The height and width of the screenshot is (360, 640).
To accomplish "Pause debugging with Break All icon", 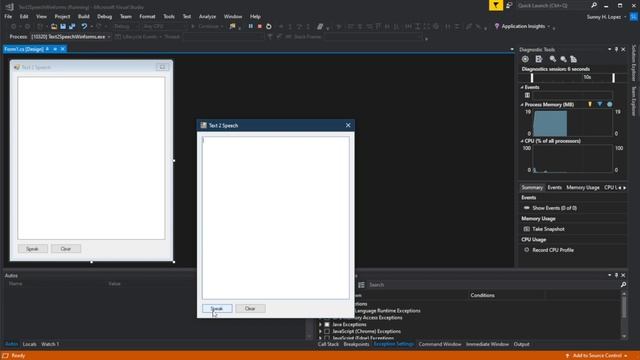I will 251,27.
